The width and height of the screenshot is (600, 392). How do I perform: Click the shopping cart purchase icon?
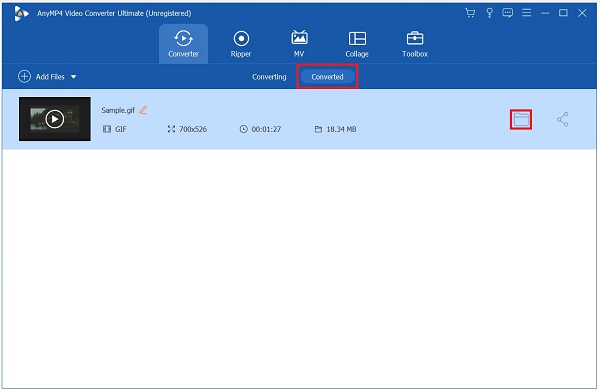click(x=470, y=13)
